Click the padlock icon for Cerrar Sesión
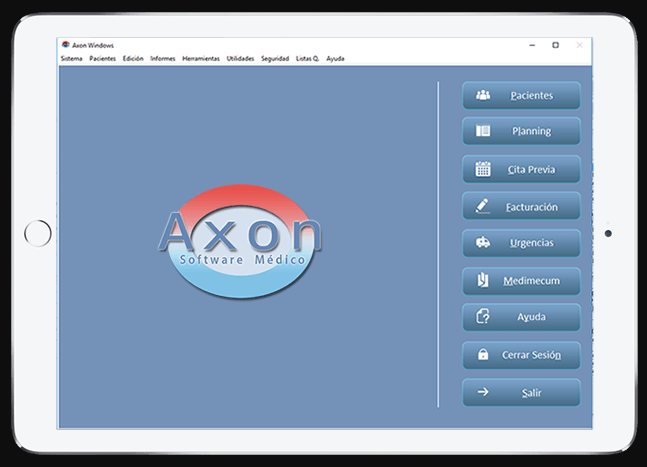This screenshot has width=647, height=467. coord(483,355)
